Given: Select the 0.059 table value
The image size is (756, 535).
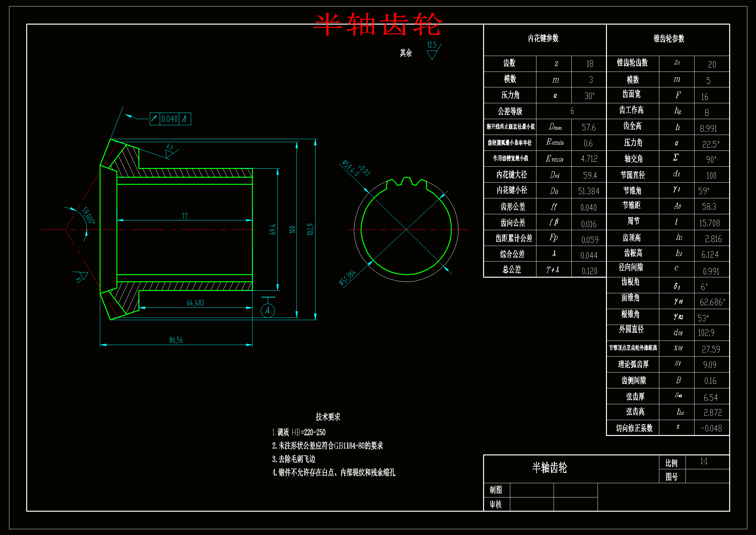Looking at the screenshot, I should point(590,240).
